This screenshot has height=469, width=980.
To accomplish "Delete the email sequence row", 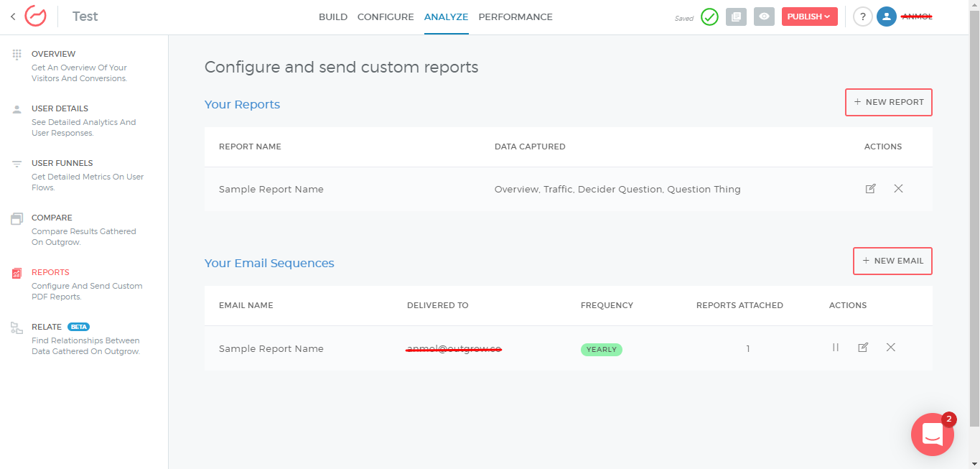I will click(890, 348).
